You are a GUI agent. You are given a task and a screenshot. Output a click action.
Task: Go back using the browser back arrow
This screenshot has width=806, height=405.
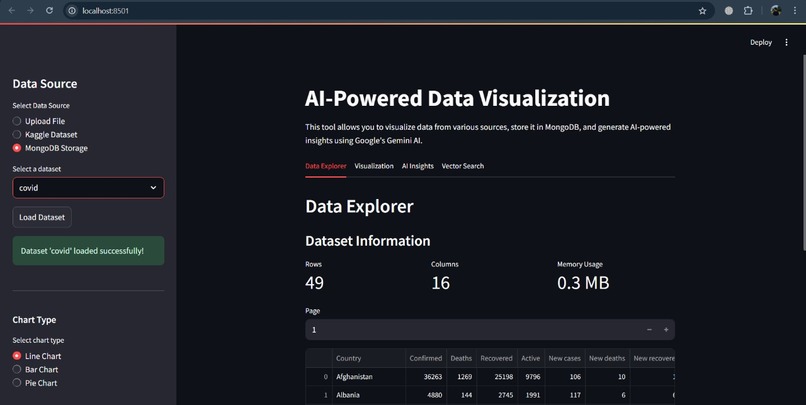pos(12,10)
